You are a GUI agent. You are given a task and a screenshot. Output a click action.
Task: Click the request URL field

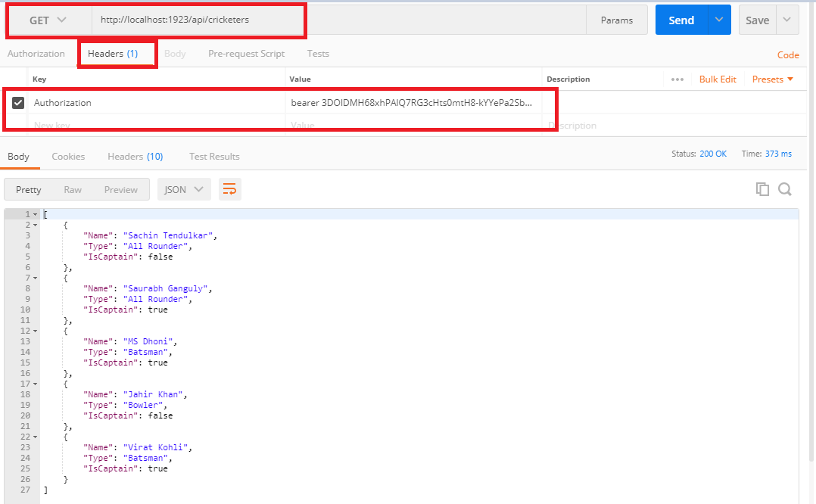[338, 20]
